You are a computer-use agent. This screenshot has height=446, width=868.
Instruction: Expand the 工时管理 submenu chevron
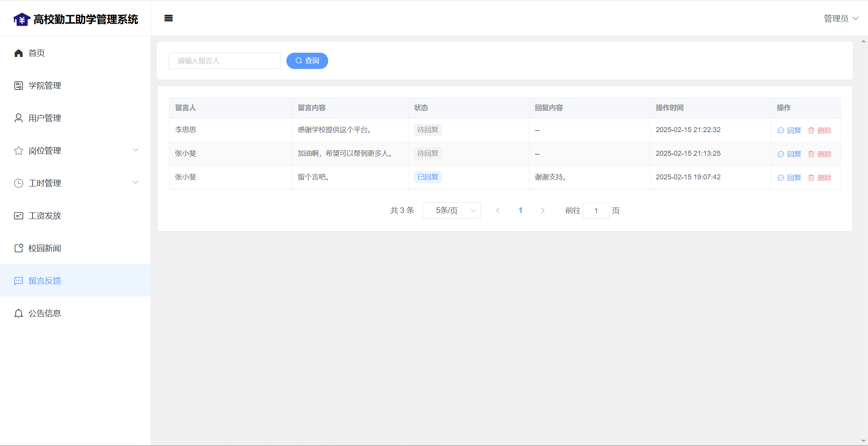point(136,183)
